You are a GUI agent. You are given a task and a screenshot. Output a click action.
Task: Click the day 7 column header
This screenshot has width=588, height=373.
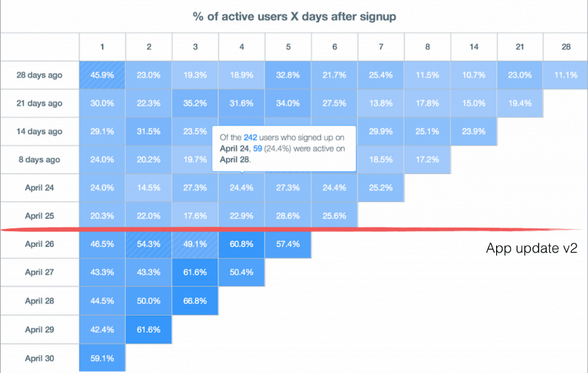coord(380,47)
